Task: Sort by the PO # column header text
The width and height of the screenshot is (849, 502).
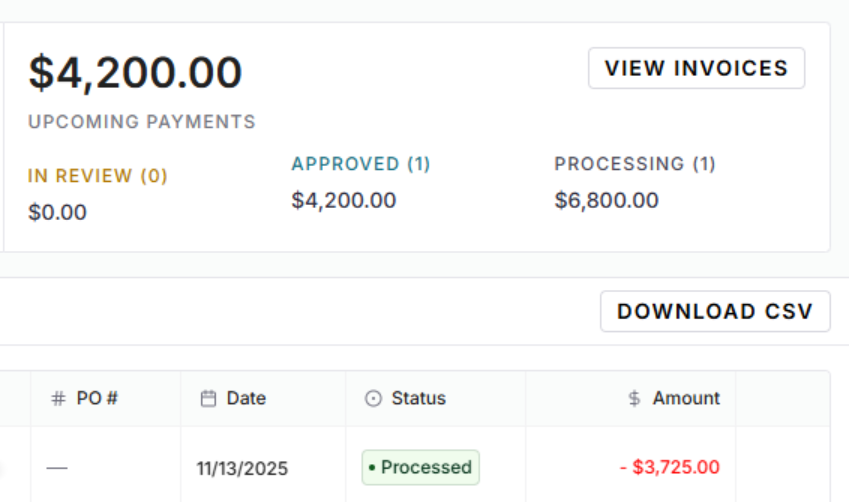Action: pyautogui.click(x=98, y=398)
